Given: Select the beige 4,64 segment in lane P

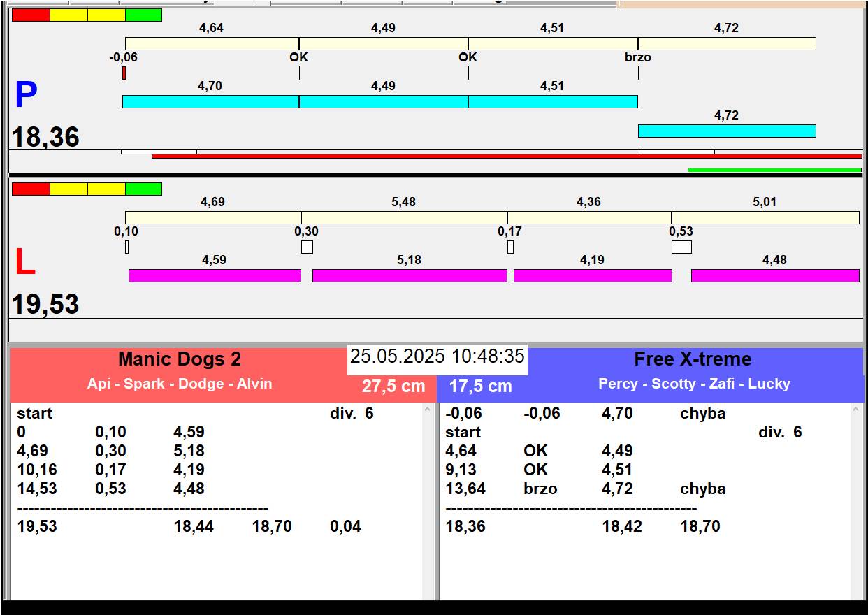Looking at the screenshot, I should point(212,43).
